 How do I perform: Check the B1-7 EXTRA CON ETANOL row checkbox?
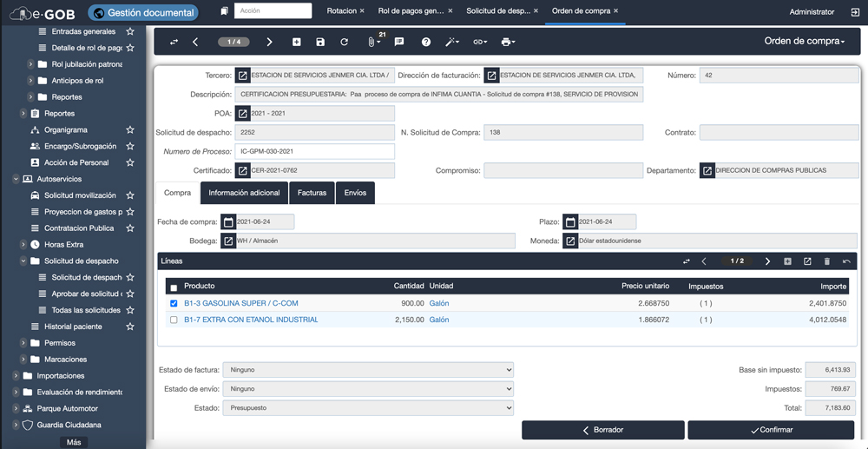pos(174,320)
